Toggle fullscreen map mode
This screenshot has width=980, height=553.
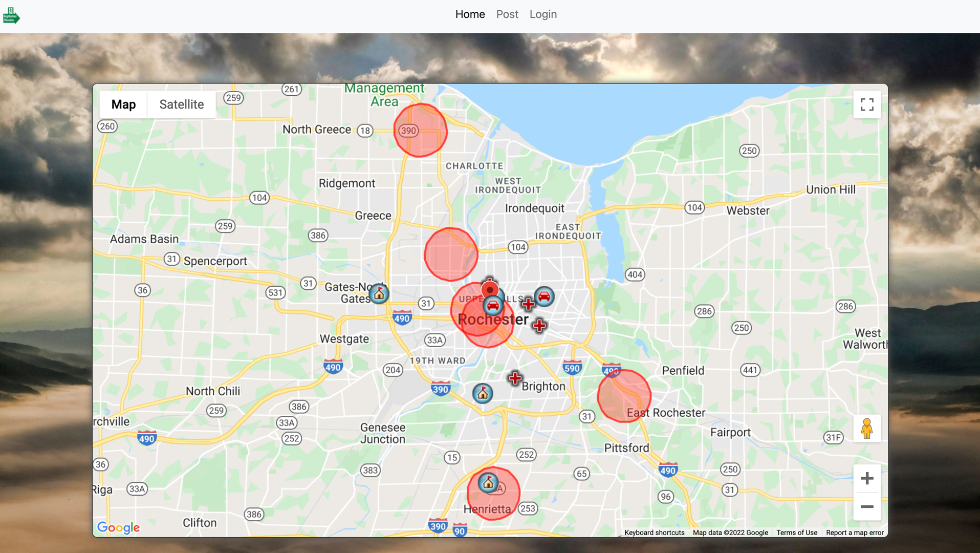867,104
